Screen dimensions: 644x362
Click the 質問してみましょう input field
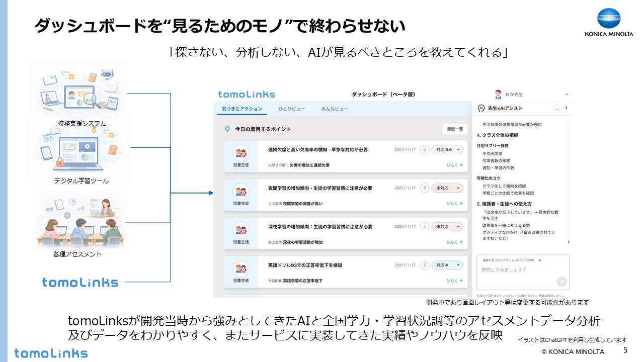pos(523,272)
